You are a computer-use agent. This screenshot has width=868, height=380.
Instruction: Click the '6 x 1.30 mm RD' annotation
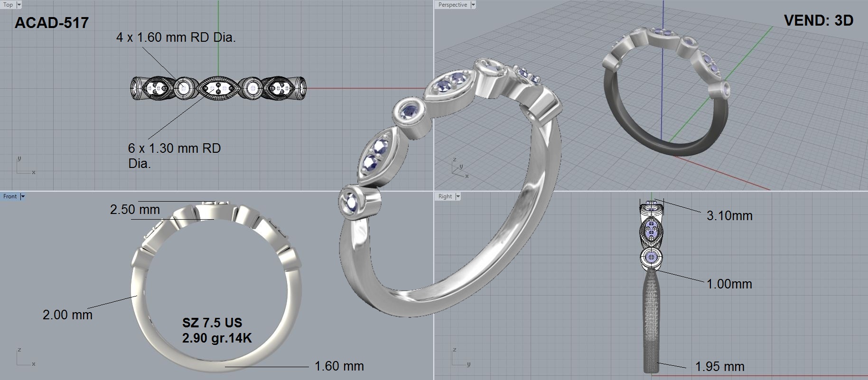pos(174,148)
